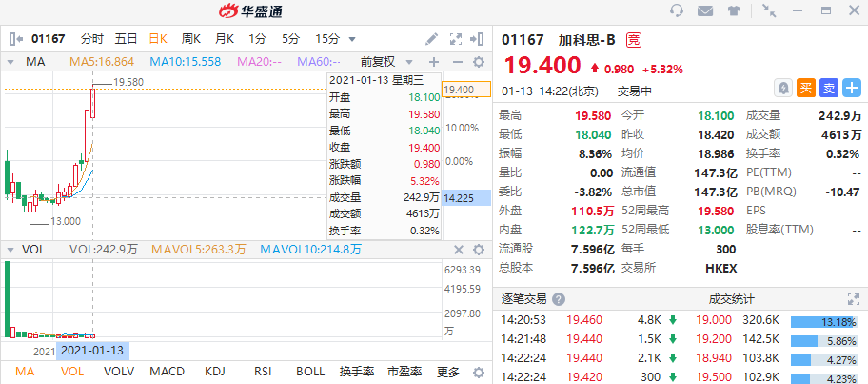Expand the 成交统计 panel fullscreen icon
Image resolution: width=868 pixels, height=384 pixels.
tap(853, 300)
